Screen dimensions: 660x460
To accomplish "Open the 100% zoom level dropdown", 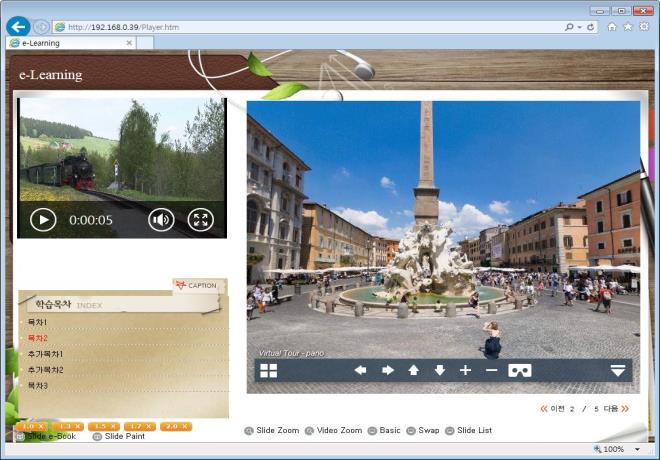I will 638,449.
